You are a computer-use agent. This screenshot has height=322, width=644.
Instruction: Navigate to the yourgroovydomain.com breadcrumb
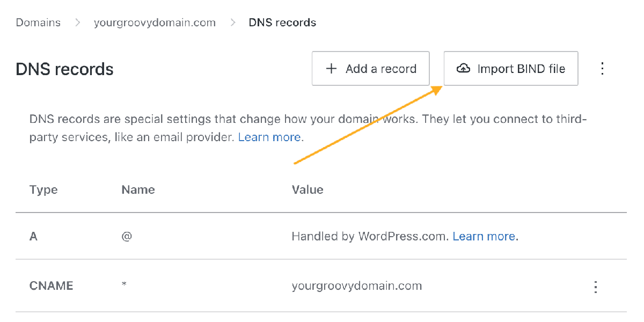click(155, 23)
